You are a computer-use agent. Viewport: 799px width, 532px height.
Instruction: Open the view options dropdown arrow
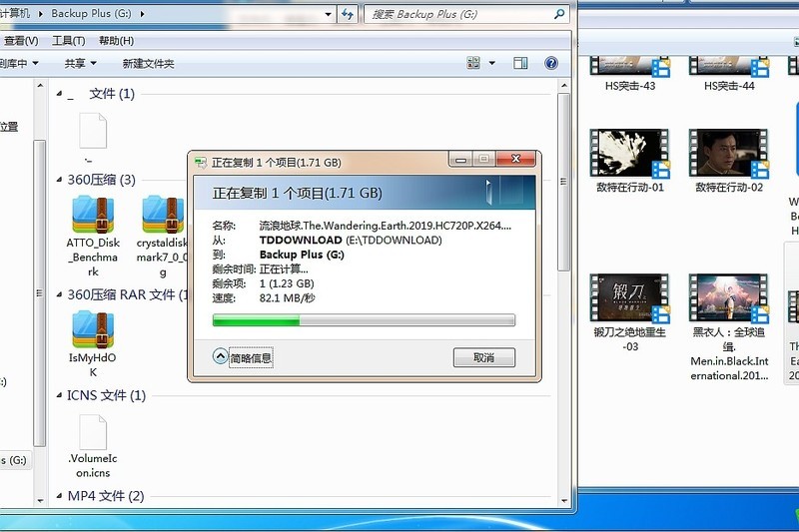pyautogui.click(x=491, y=63)
